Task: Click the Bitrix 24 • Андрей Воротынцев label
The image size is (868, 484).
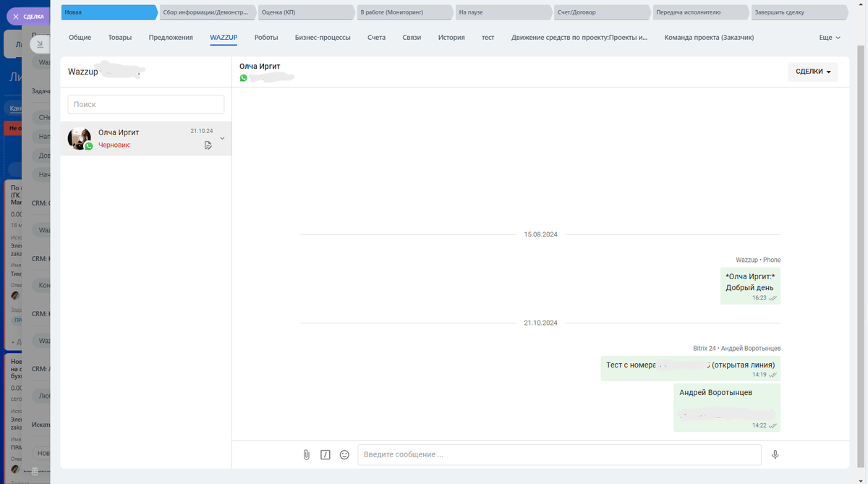Action: pyautogui.click(x=737, y=348)
